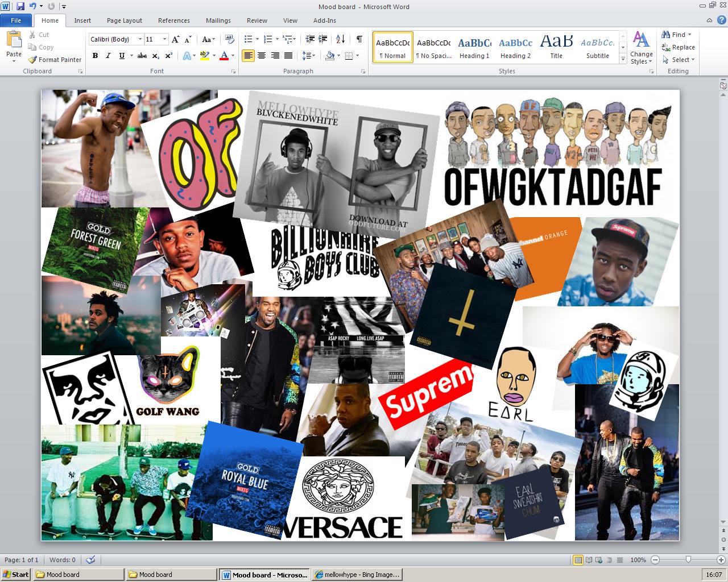This screenshot has width=728, height=582.
Task: Click the Find button
Action: (x=677, y=35)
